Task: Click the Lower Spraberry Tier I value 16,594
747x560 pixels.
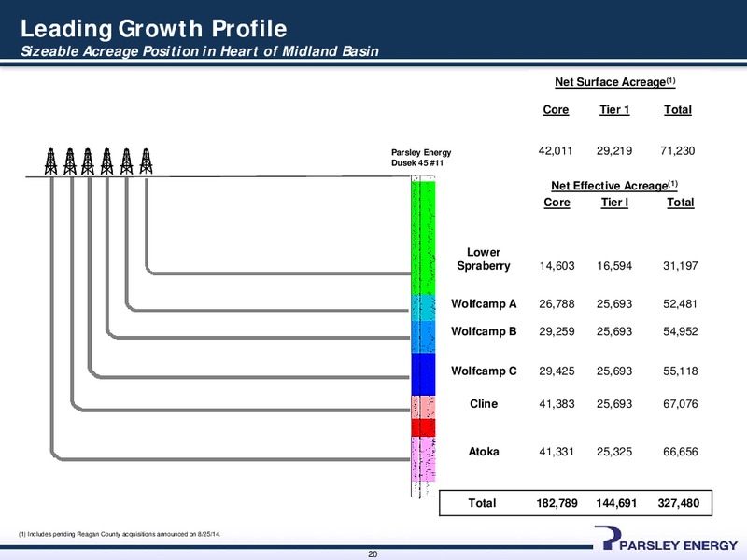Action: click(614, 266)
